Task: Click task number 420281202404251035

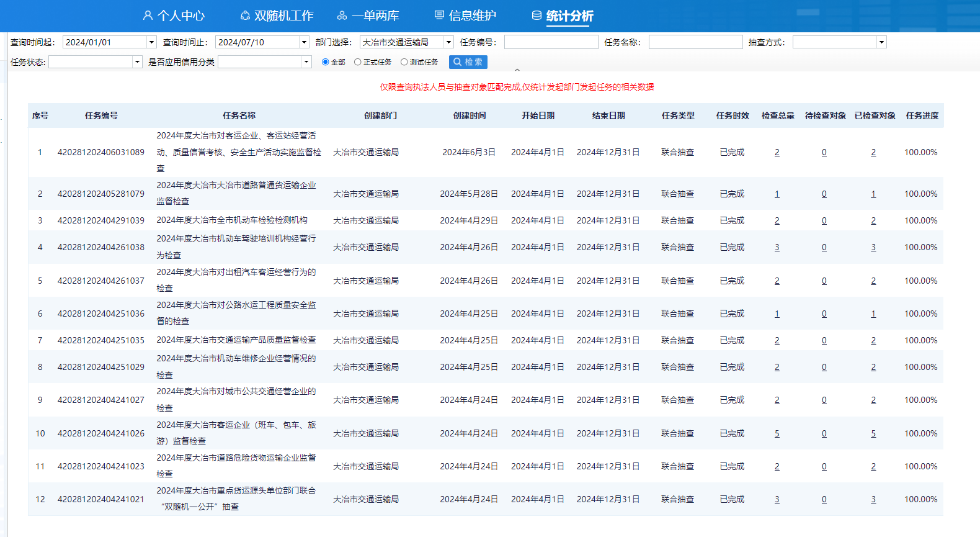Action: (101, 340)
